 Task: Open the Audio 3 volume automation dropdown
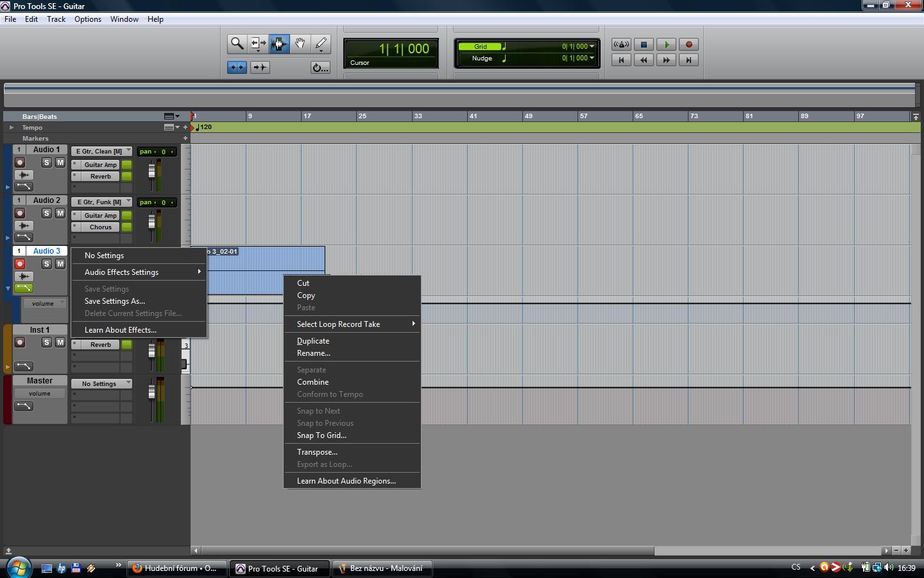point(43,303)
